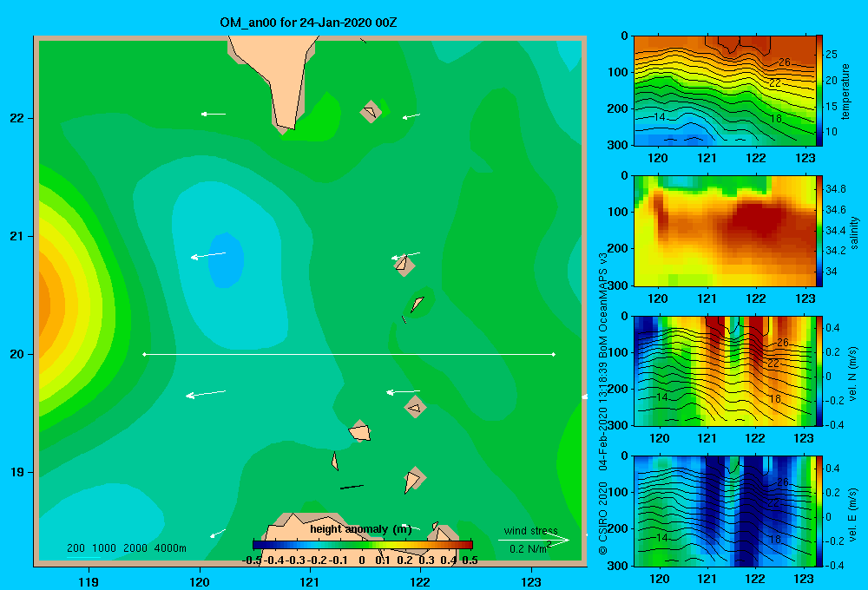Click the wind stress reference arrow in the legend
The image size is (868, 590).
[534, 540]
